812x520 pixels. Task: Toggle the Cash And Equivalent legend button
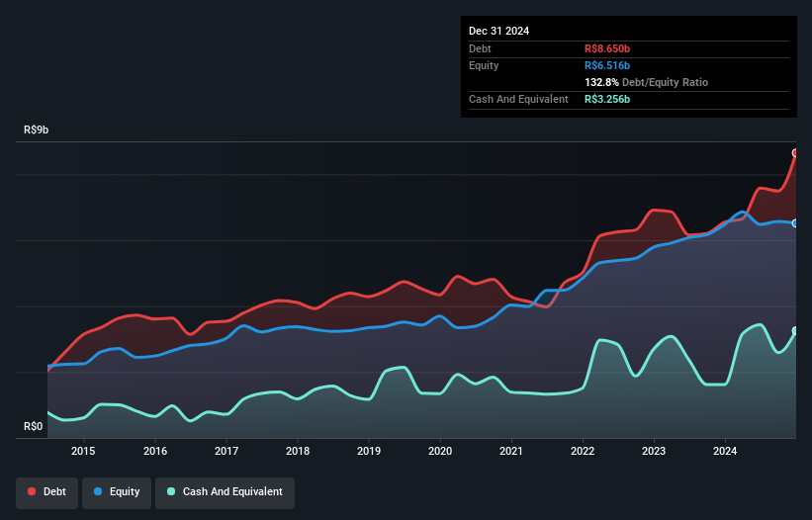click(225, 492)
